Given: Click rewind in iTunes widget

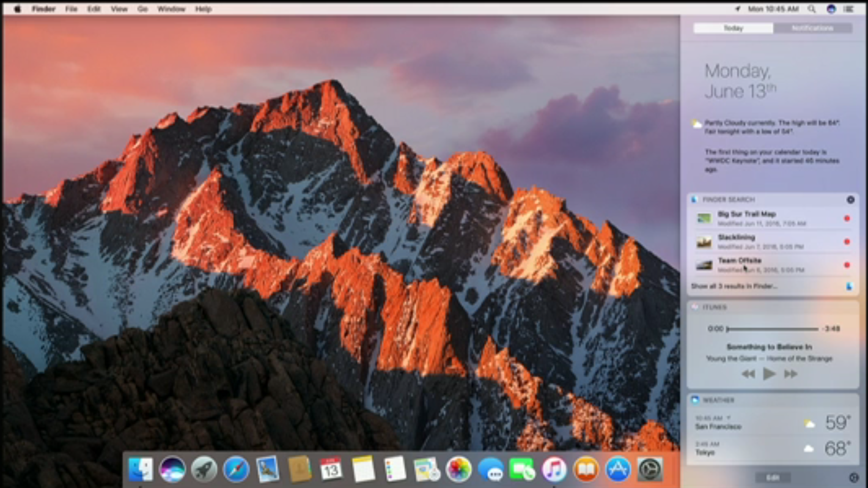Looking at the screenshot, I should click(748, 374).
